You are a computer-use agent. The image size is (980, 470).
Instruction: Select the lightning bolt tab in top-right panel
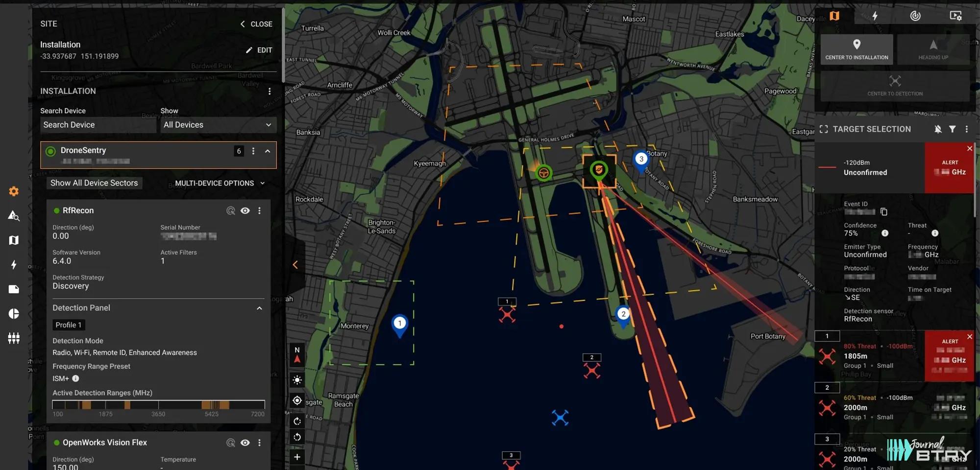pos(875,16)
